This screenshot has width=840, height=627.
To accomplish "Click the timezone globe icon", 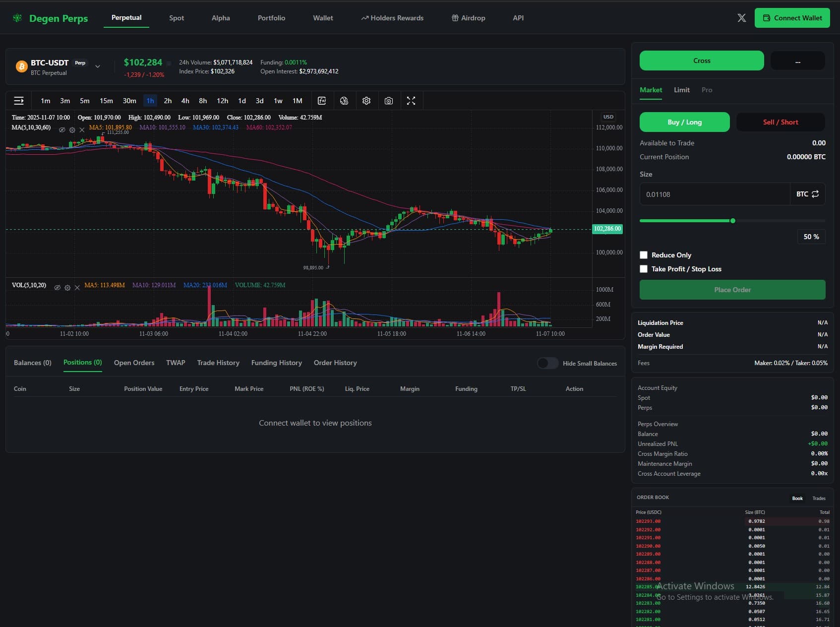I will point(344,101).
